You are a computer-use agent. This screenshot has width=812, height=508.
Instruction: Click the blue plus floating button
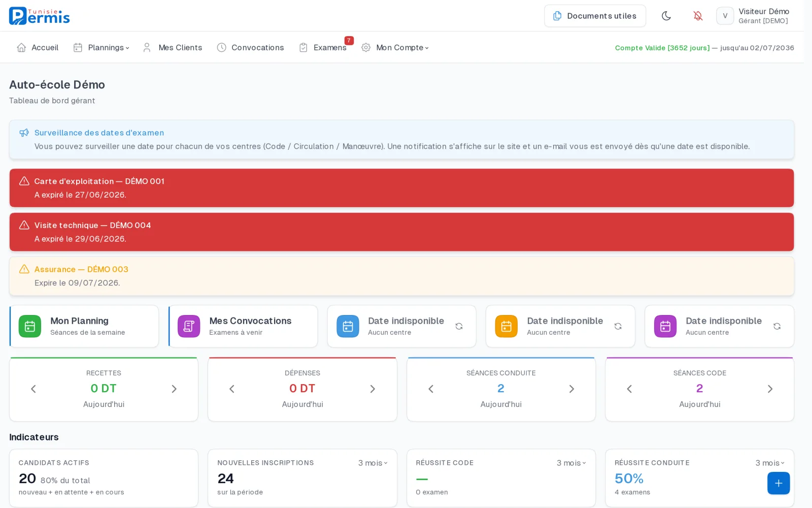coord(779,483)
